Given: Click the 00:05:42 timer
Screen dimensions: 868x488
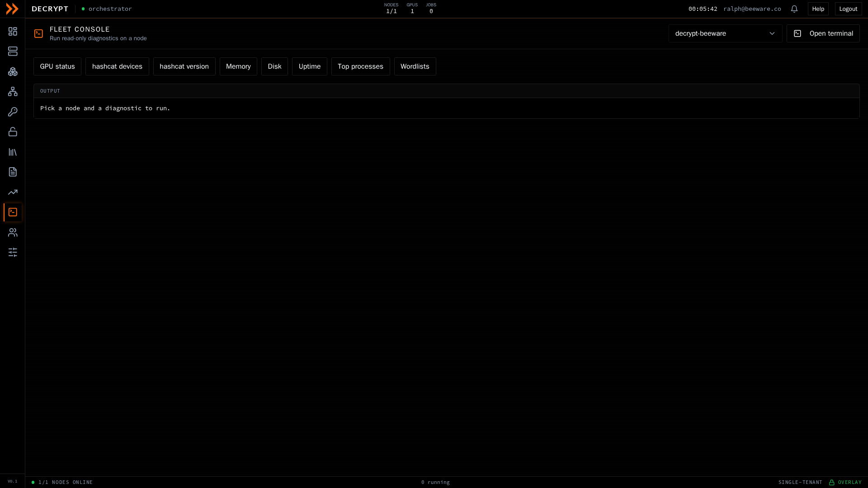Looking at the screenshot, I should pyautogui.click(x=703, y=9).
